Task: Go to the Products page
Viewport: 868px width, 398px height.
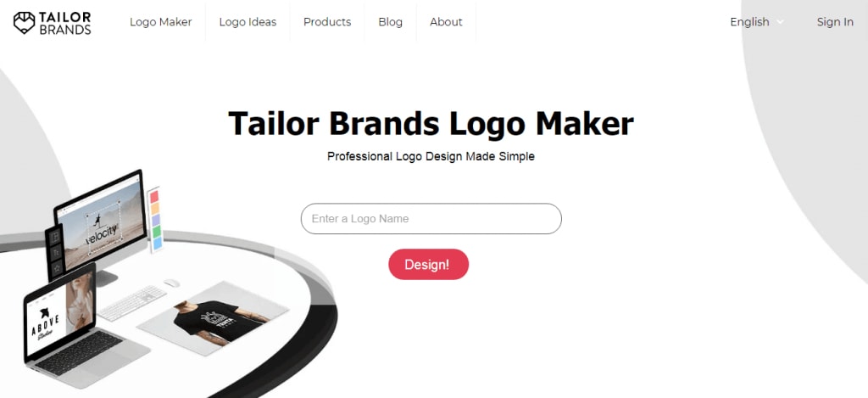Action: (x=327, y=22)
